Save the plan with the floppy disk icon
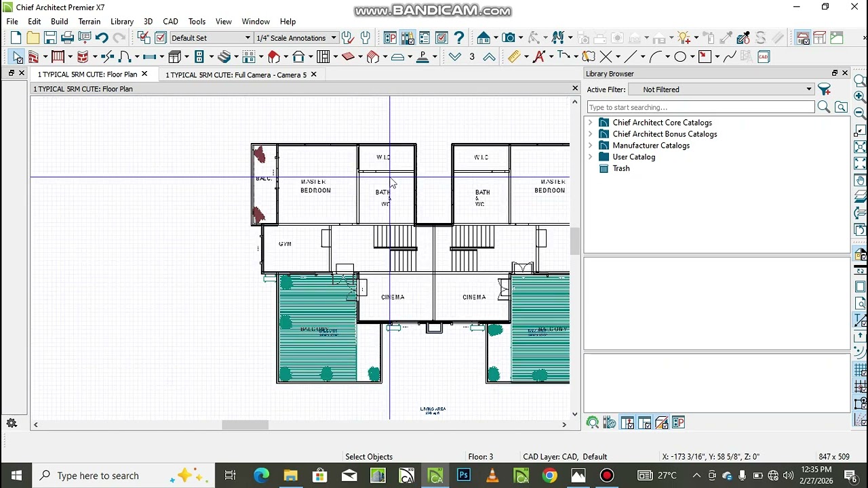The image size is (868, 488). coord(50,38)
